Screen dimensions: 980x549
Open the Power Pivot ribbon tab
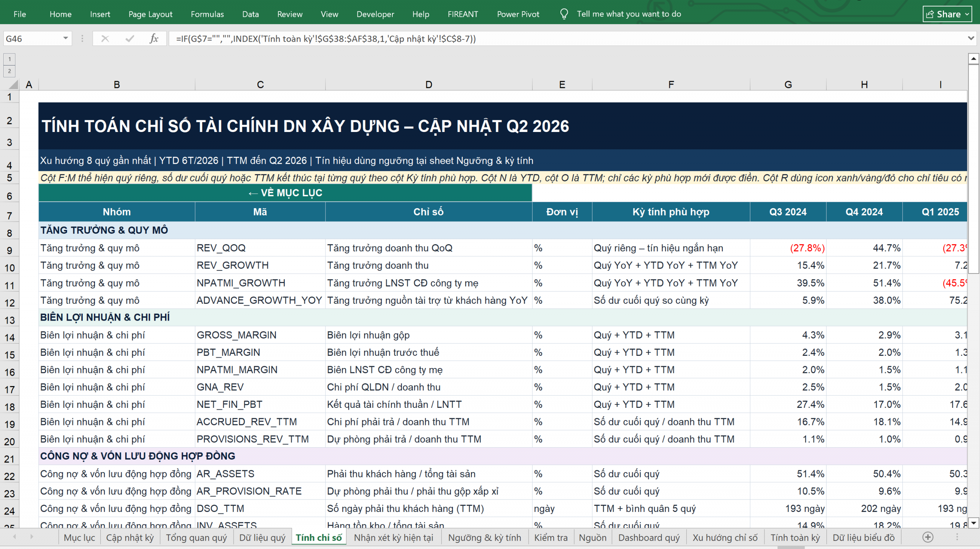point(518,14)
